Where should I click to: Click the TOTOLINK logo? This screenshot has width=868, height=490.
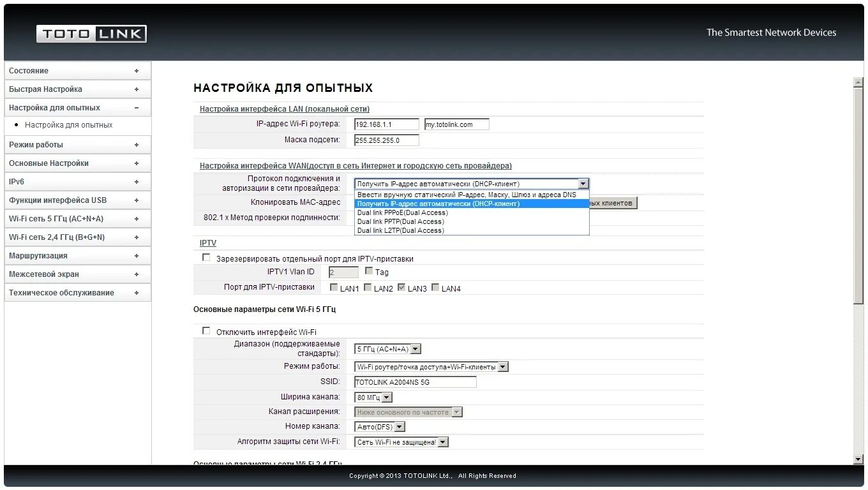pos(91,34)
